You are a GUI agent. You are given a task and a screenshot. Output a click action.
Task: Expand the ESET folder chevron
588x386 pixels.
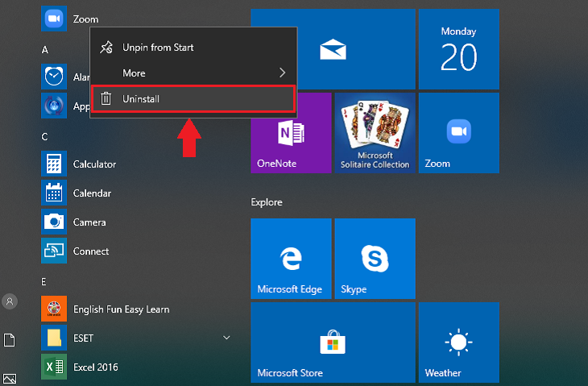[x=226, y=338]
